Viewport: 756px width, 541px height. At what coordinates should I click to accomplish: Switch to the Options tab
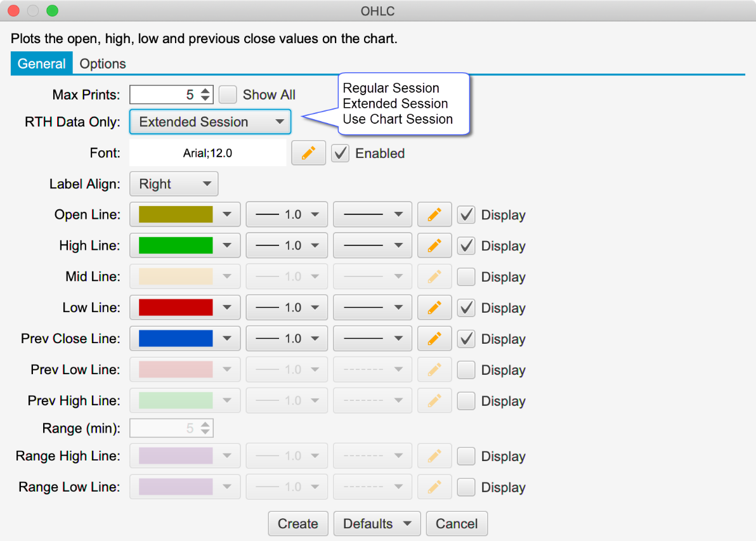pos(103,64)
